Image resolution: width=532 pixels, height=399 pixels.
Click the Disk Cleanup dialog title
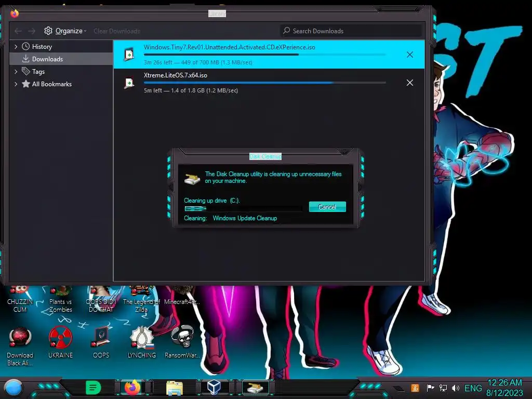pyautogui.click(x=265, y=156)
